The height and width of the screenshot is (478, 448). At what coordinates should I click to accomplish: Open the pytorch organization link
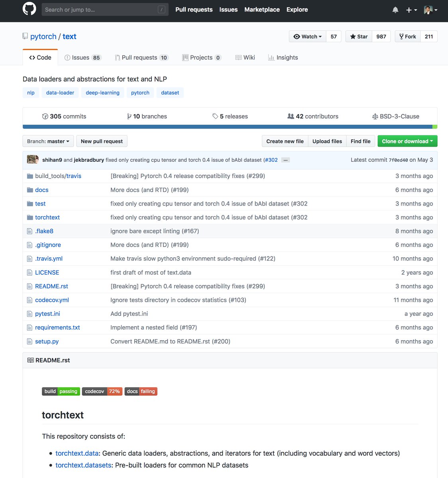click(43, 37)
